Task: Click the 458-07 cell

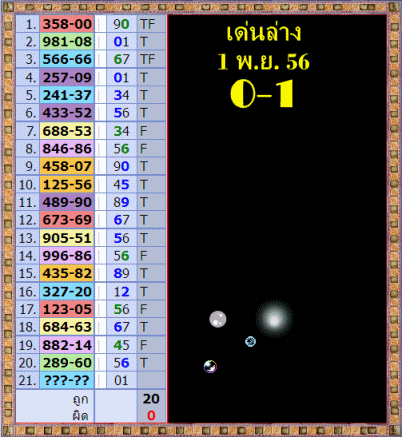Action: [67, 166]
